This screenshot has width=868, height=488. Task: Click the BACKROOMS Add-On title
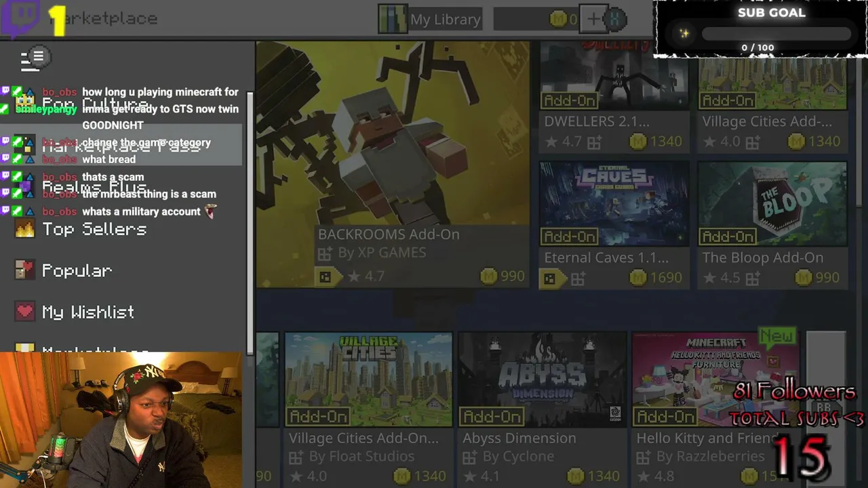pyautogui.click(x=389, y=234)
